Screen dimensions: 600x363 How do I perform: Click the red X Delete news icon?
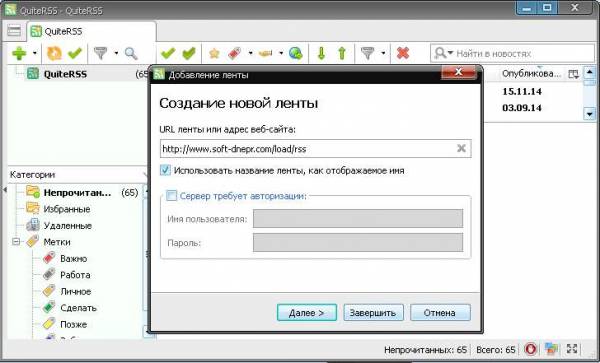(403, 53)
